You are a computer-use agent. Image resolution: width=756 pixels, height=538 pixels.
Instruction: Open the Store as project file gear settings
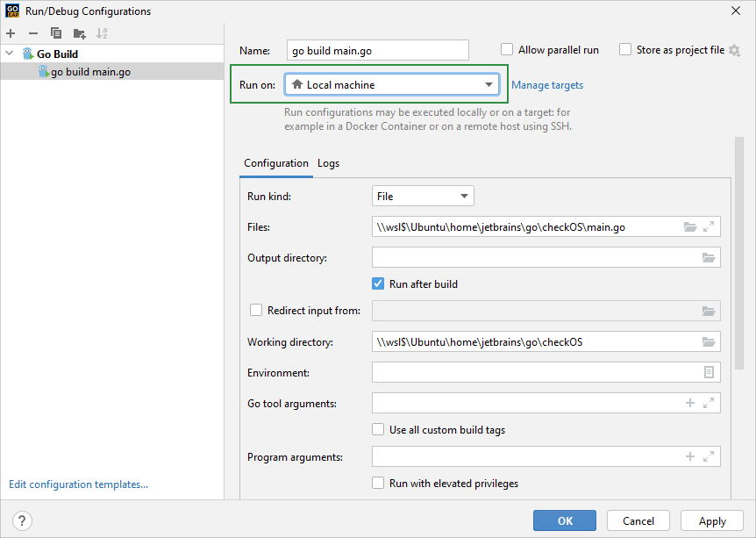click(734, 50)
